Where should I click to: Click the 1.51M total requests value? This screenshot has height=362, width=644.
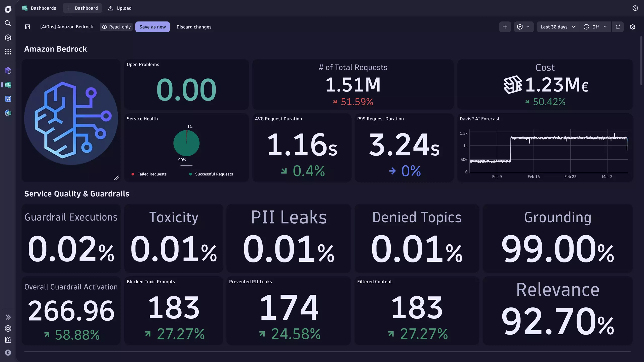(353, 85)
